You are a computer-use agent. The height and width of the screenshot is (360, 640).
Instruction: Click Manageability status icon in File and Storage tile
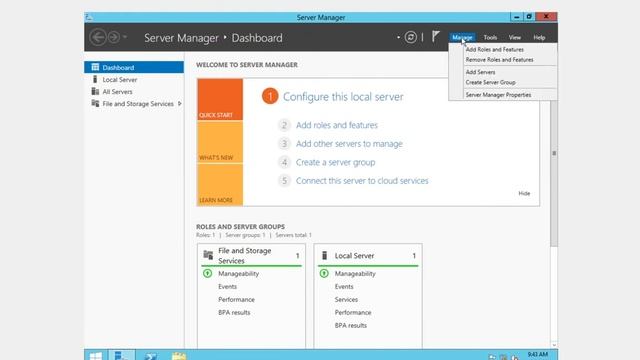(x=207, y=273)
